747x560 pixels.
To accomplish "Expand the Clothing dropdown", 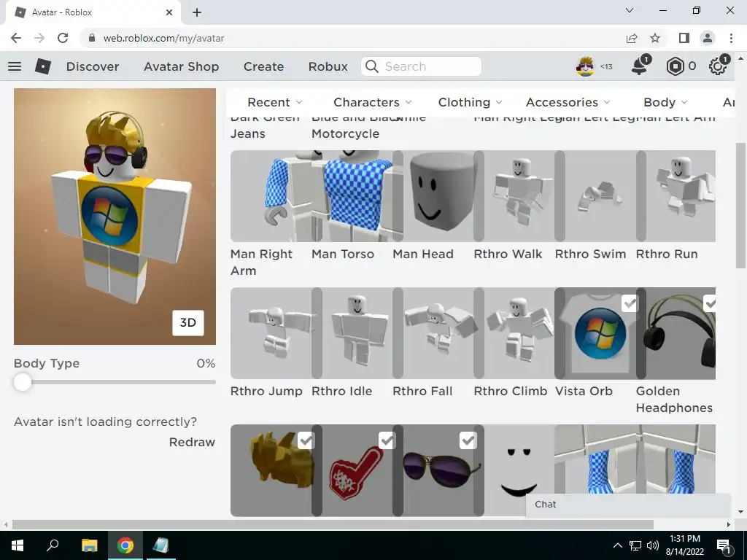I will (471, 102).
